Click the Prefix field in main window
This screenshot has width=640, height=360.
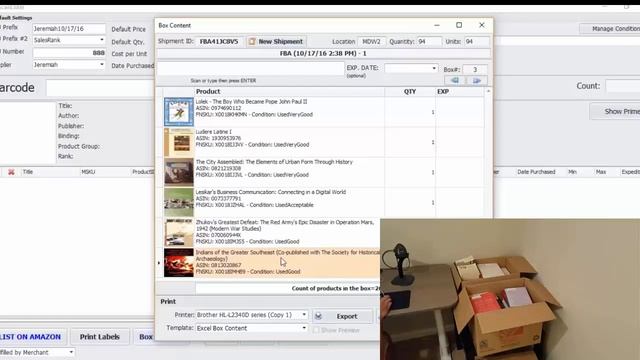click(69, 29)
